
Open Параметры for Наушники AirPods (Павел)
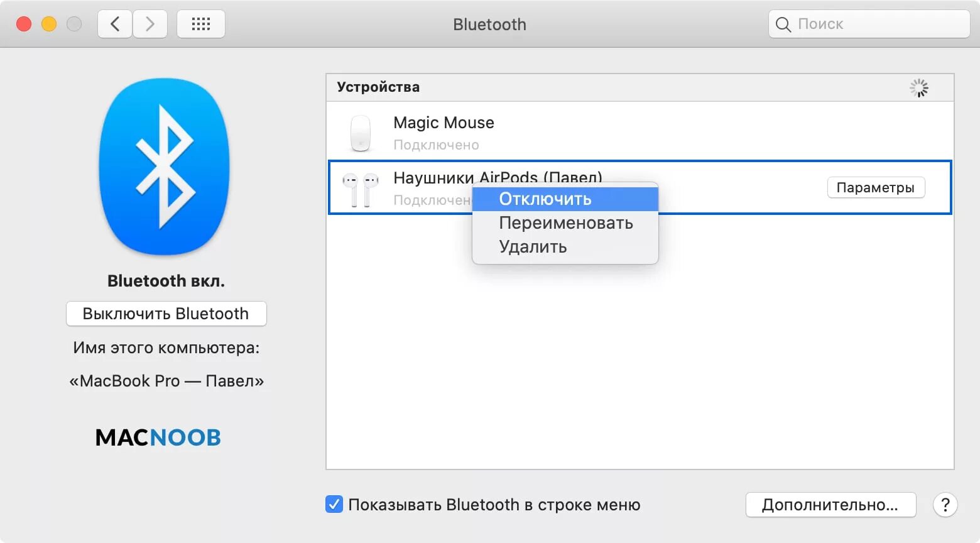click(x=876, y=187)
